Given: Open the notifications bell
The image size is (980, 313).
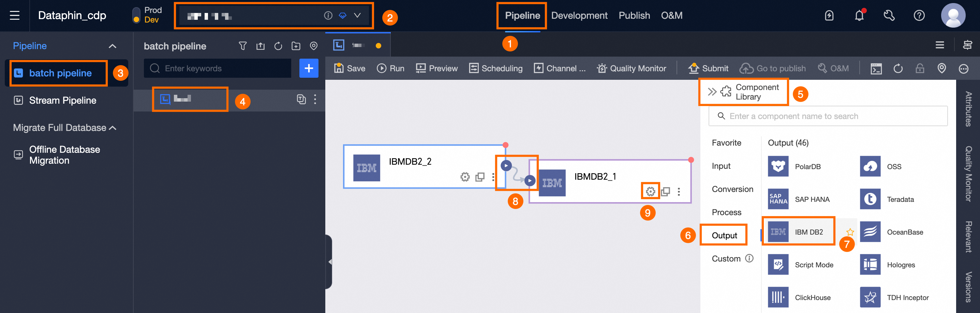Looking at the screenshot, I should (x=859, y=16).
